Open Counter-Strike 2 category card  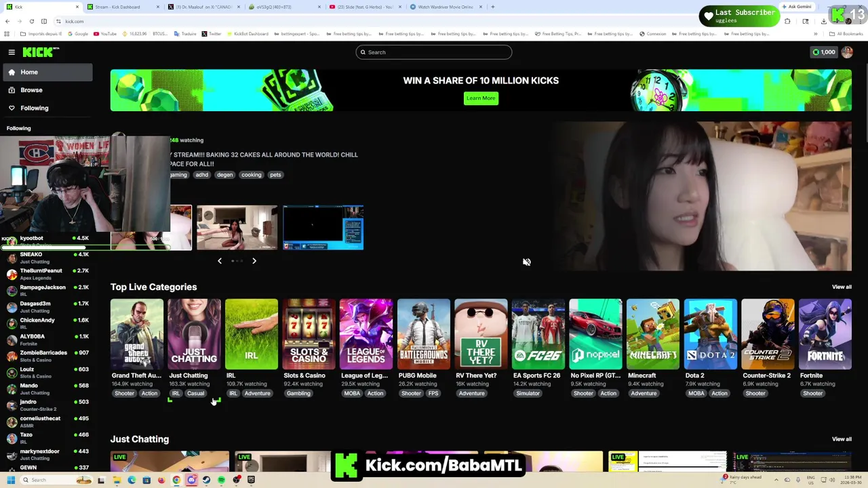point(768,334)
